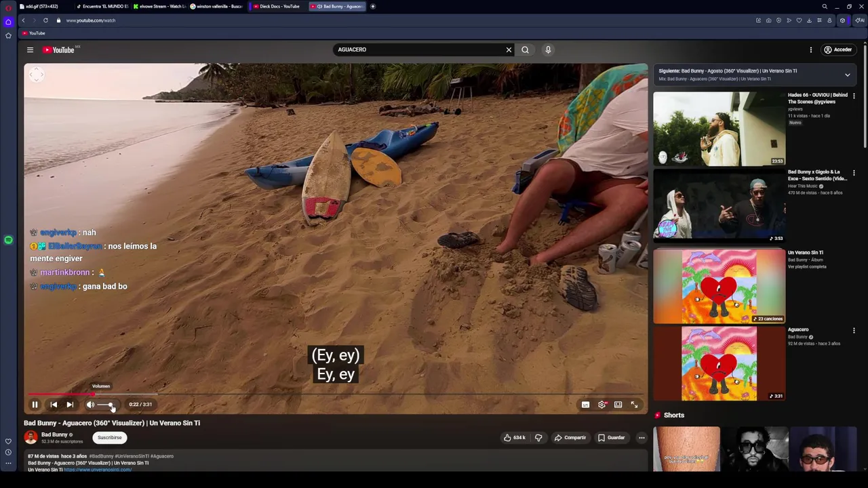This screenshot has width=868, height=488.
Task: Toggle subtitles with the captions button
Action: (585, 405)
